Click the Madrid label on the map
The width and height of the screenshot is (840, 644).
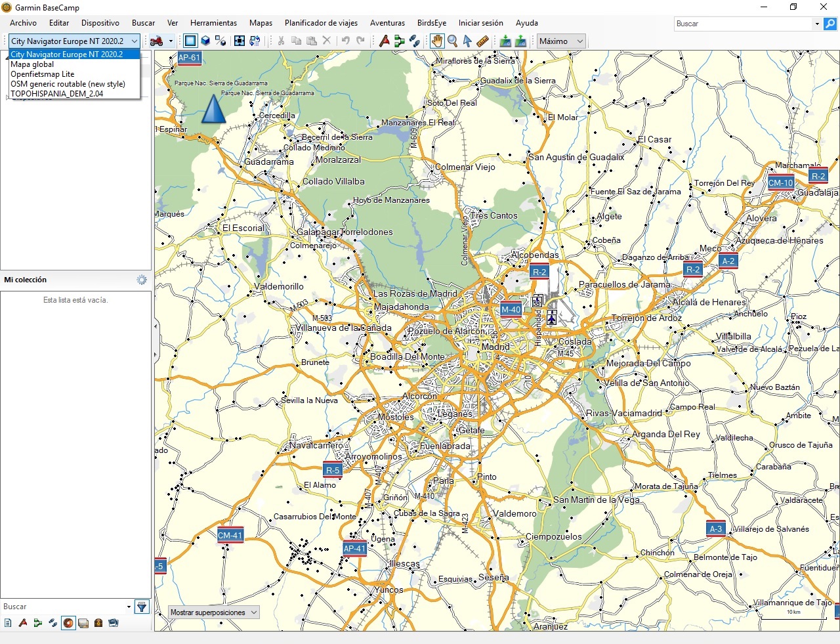click(495, 347)
